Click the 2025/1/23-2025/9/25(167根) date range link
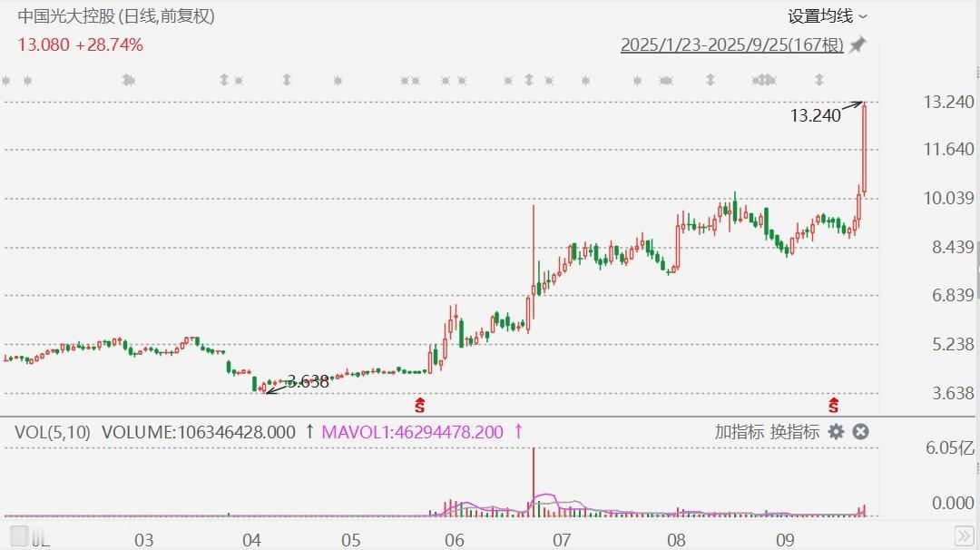The image size is (980, 550). 732,45
